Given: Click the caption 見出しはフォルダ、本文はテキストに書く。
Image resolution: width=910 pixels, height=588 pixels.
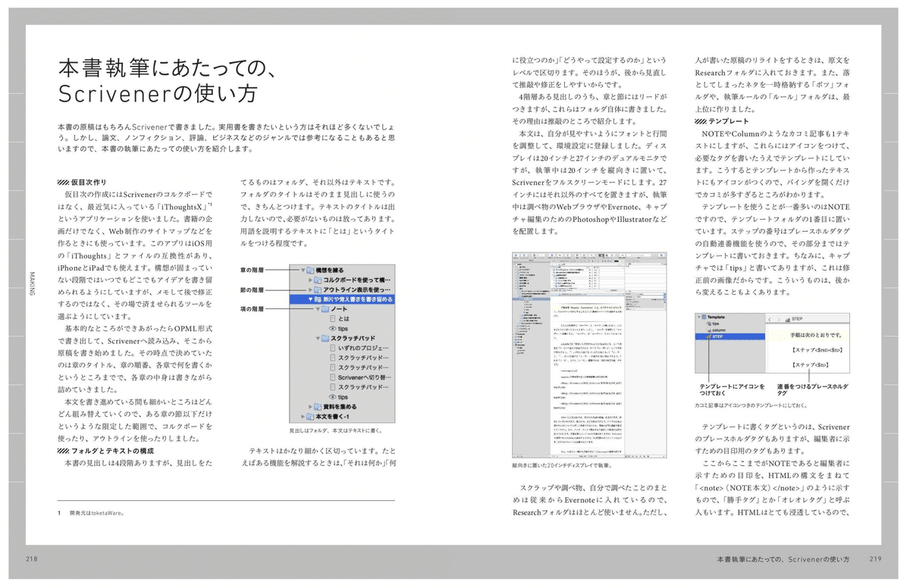Looking at the screenshot, I should tap(334, 430).
